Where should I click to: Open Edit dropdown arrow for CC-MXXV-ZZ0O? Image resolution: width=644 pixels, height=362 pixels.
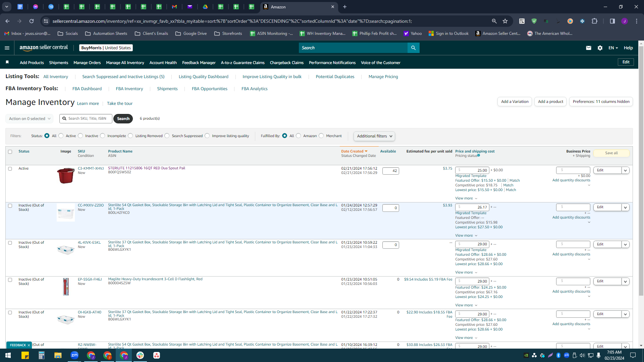click(625, 207)
